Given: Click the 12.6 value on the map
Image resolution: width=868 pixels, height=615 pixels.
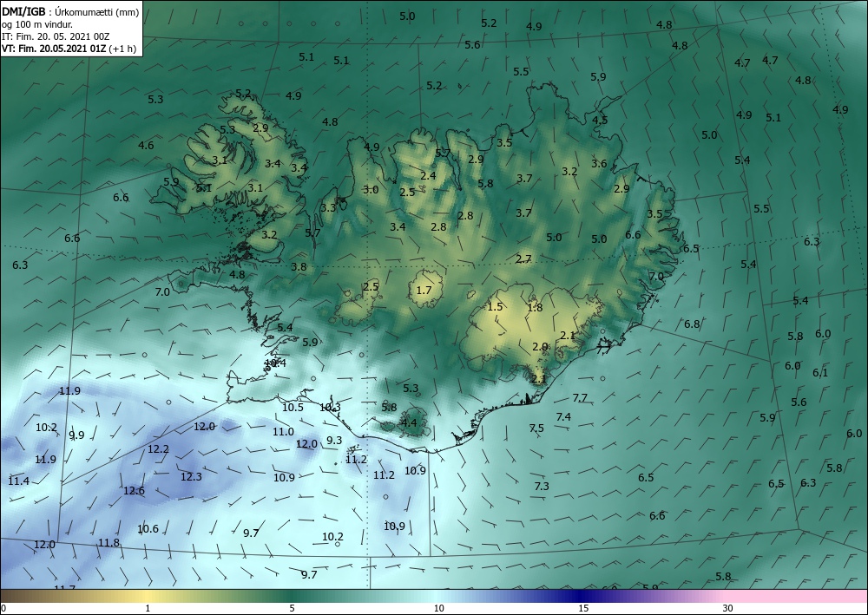Looking at the screenshot, I should tap(134, 491).
